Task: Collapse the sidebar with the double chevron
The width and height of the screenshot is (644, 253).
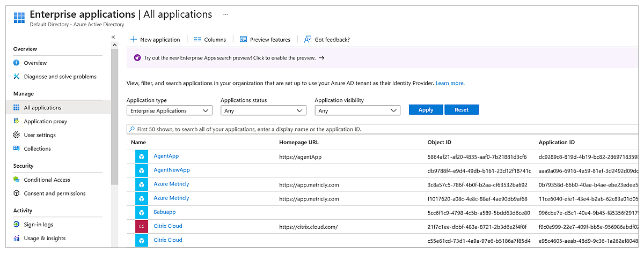Action: click(x=114, y=37)
